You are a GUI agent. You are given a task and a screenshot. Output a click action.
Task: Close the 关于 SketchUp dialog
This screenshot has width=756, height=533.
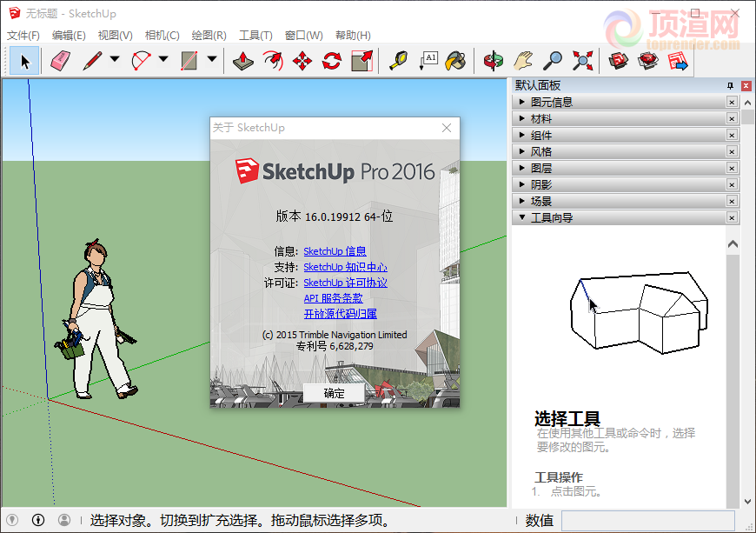click(447, 128)
